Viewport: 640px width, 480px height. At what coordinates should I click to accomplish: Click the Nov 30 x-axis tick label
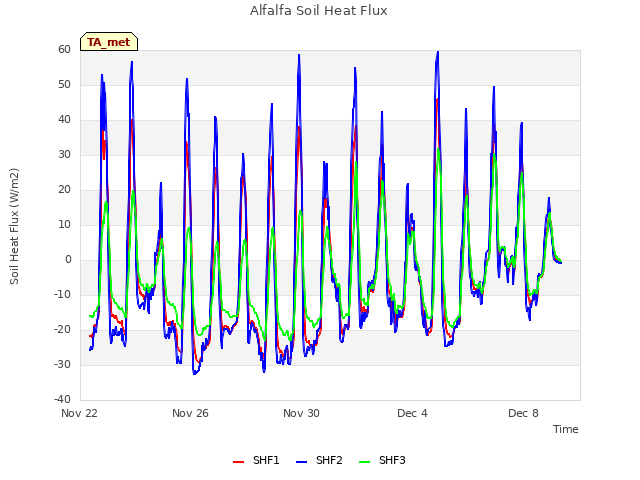(301, 413)
